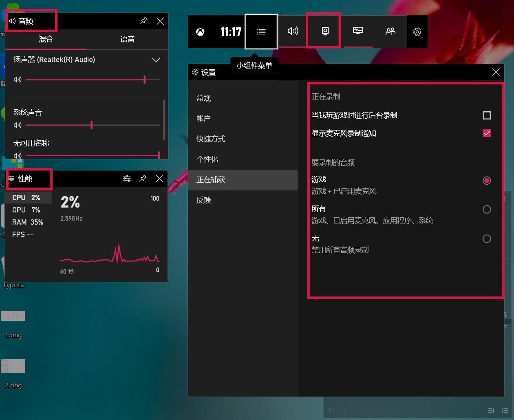This screenshot has width=514, height=420.
Task: Open the Looking for Group icon
Action: (390, 31)
